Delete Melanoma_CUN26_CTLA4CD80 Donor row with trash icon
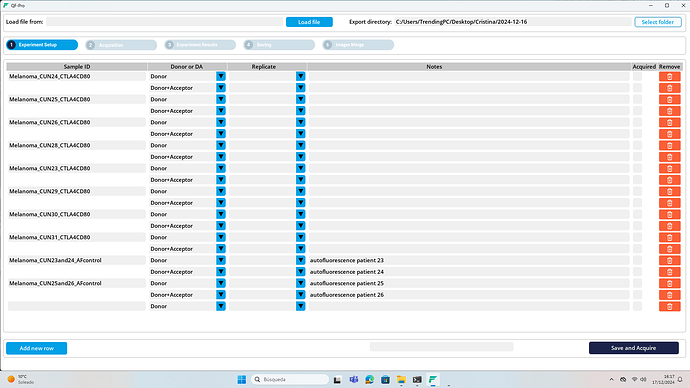 [x=669, y=122]
